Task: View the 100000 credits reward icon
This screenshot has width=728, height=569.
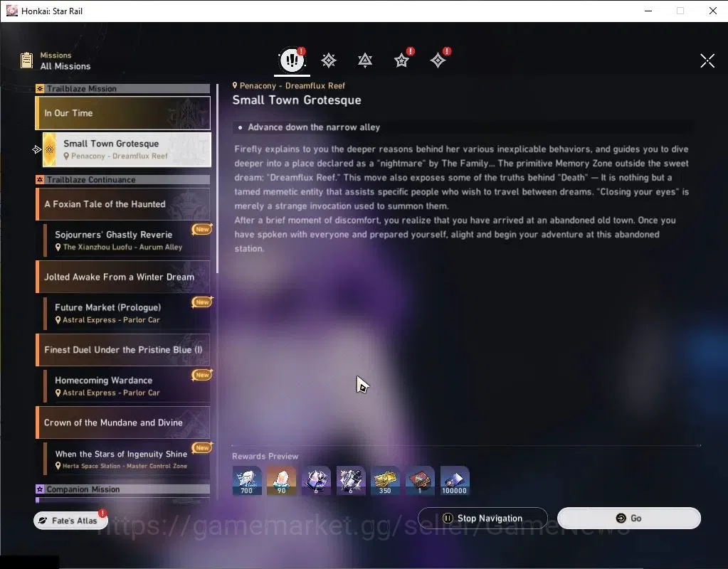Action: 455,481
